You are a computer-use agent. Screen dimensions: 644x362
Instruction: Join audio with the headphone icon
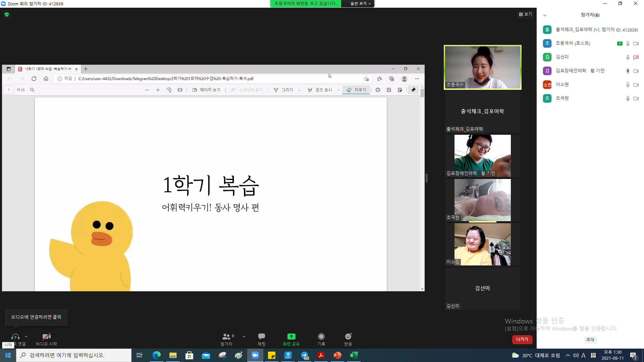pyautogui.click(x=15, y=337)
